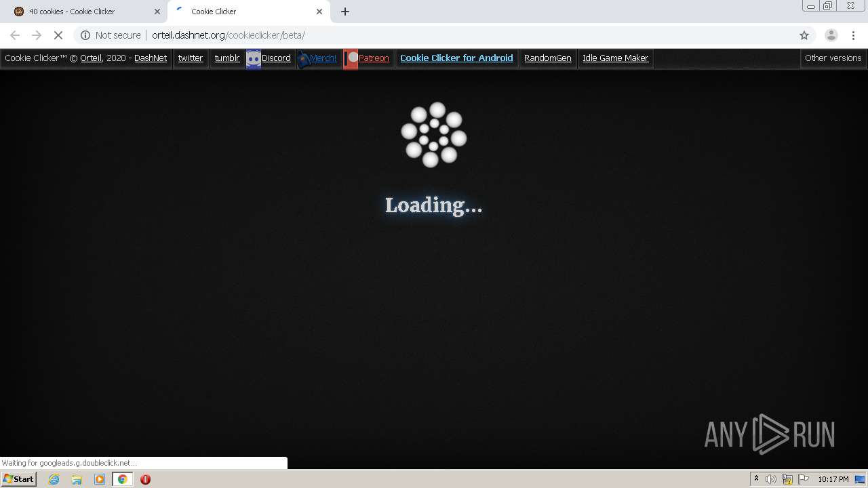Open the volume speaker tray icon
This screenshot has height=488, width=868.
click(771, 479)
